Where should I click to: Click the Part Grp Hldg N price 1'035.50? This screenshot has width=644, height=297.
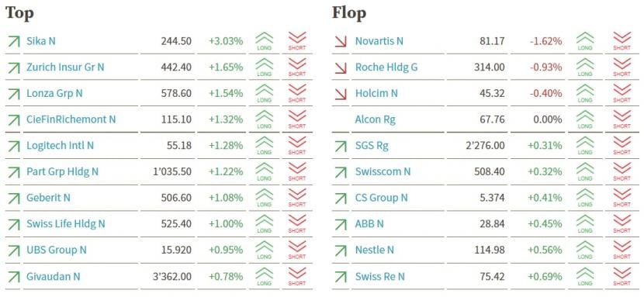pos(172,171)
